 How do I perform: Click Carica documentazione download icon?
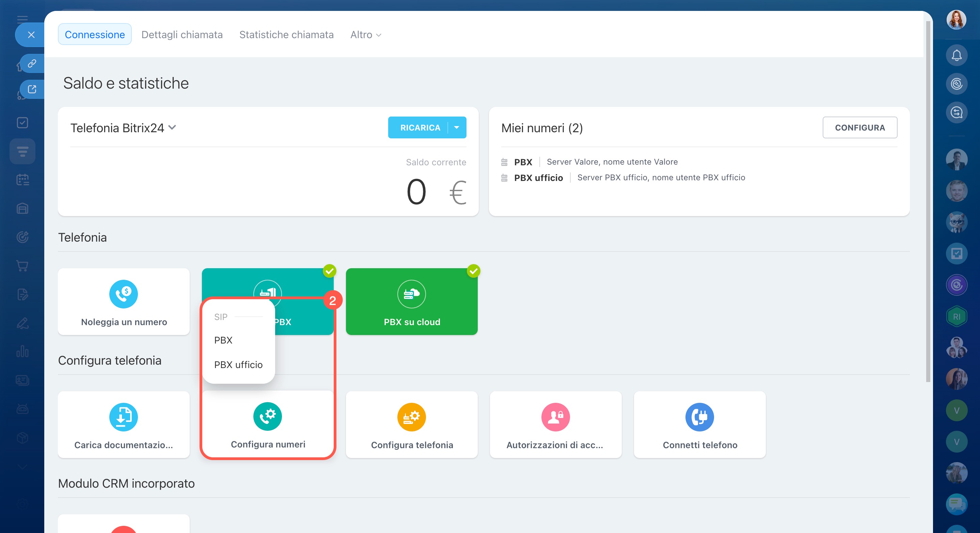pyautogui.click(x=123, y=417)
